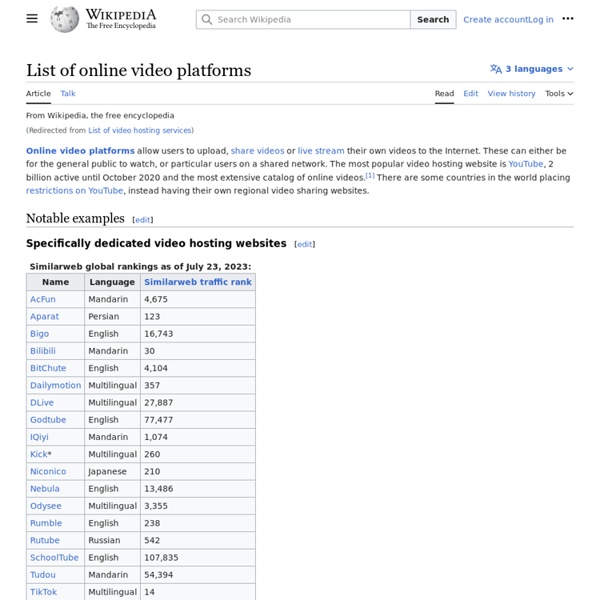Viewport: 600px width, 600px height.
Task: Switch to the Talk tab
Action: pos(68,93)
